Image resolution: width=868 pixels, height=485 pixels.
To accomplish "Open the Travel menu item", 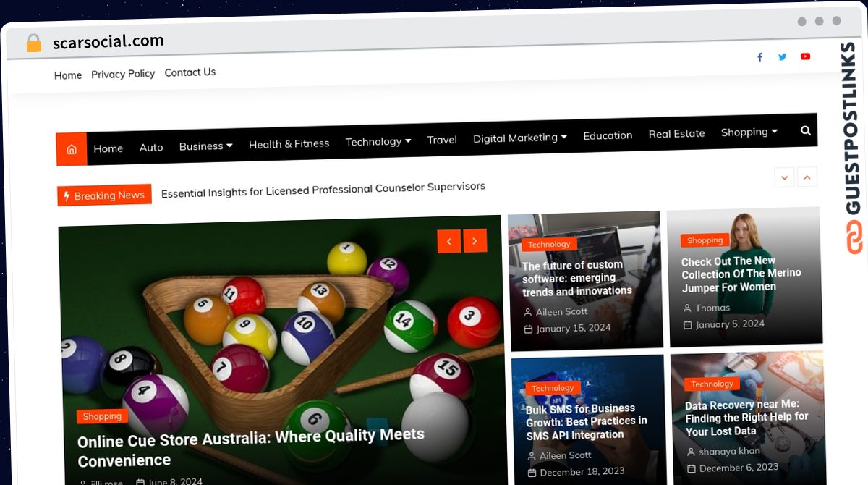I will (442, 140).
